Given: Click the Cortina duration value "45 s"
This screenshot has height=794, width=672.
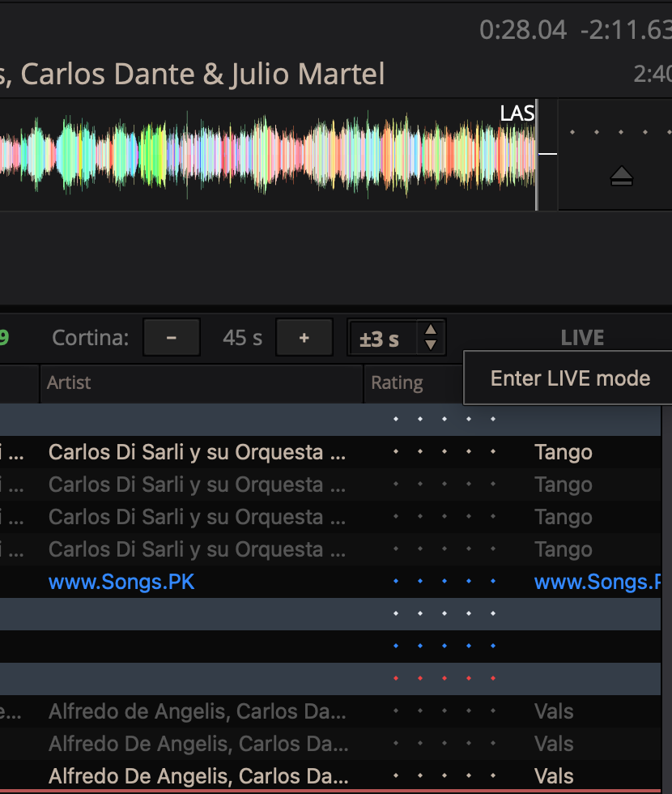Looking at the screenshot, I should (242, 338).
